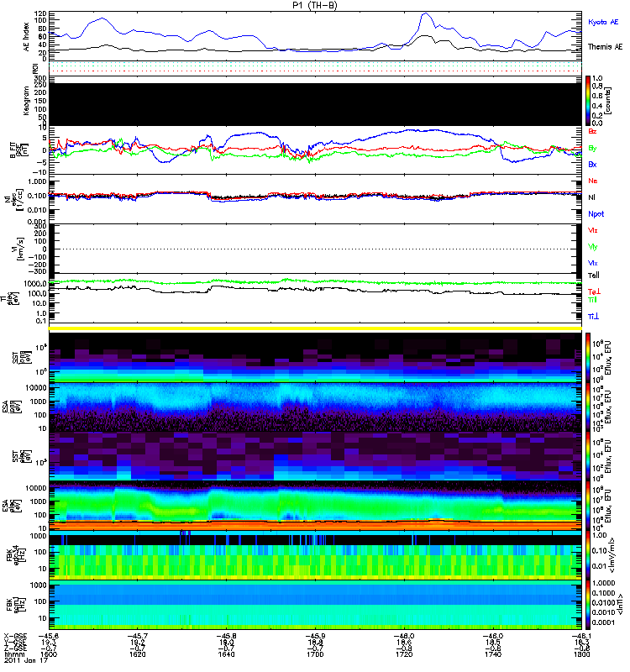Click the Vi [km/s] axis label

(19, 249)
